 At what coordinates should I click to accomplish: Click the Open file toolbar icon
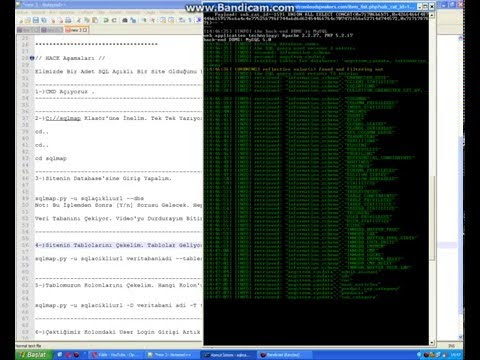pyautogui.click(x=28, y=20)
